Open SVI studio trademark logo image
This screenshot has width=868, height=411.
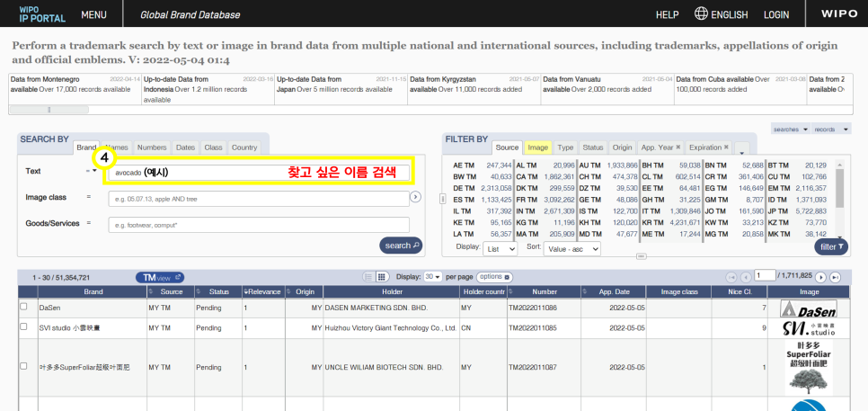tap(808, 328)
